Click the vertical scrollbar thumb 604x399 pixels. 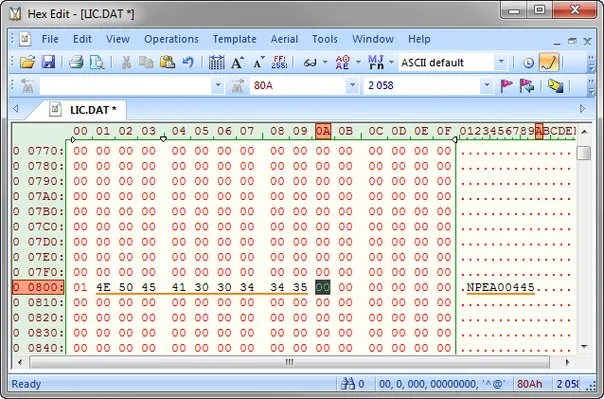584,153
